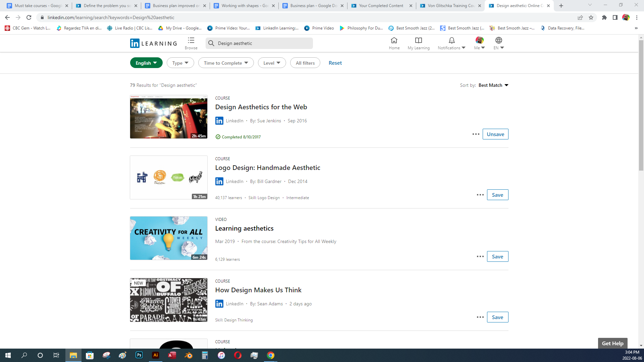Save How Design Makes Us Think course
644x362 pixels.
coord(497,317)
